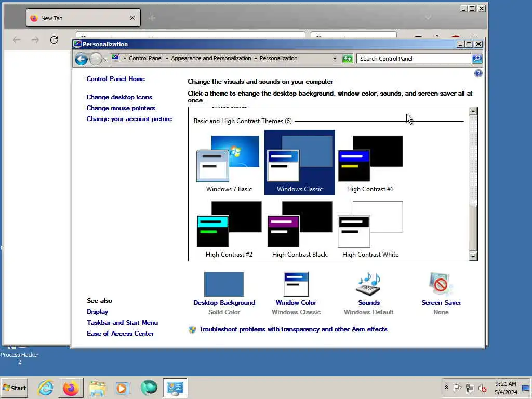This screenshot has width=532, height=399.
Task: Click the theme list scroll down arrow
Action: tap(473, 256)
